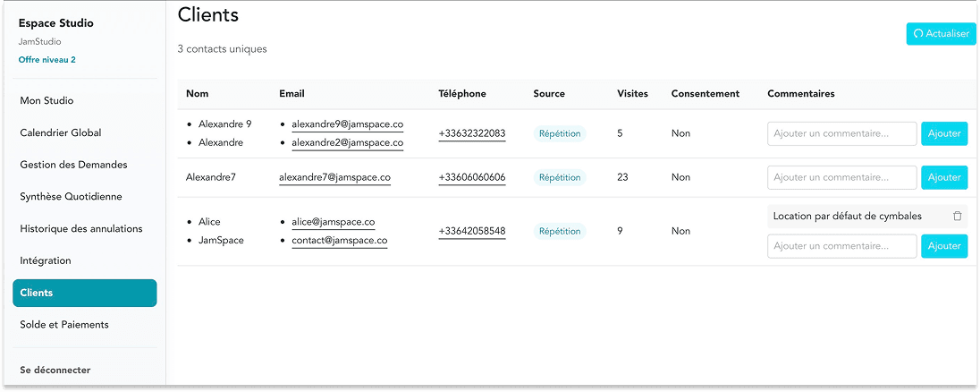Click Répétition badge in Alexandre7 row
This screenshot has height=392, width=980.
(x=560, y=177)
